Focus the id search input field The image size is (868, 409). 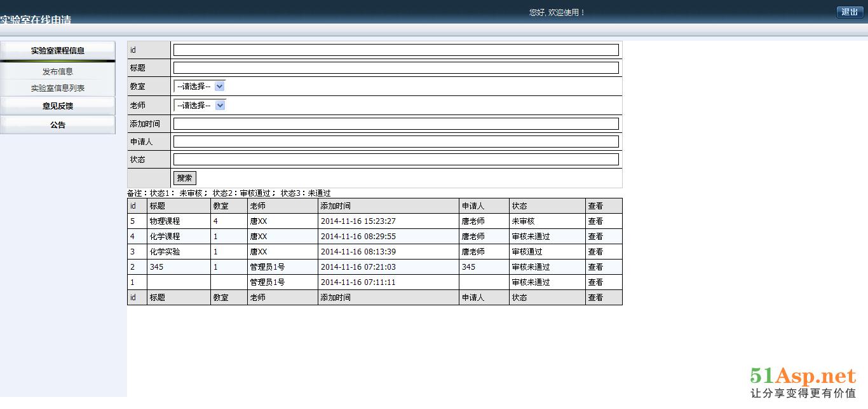[x=396, y=50]
